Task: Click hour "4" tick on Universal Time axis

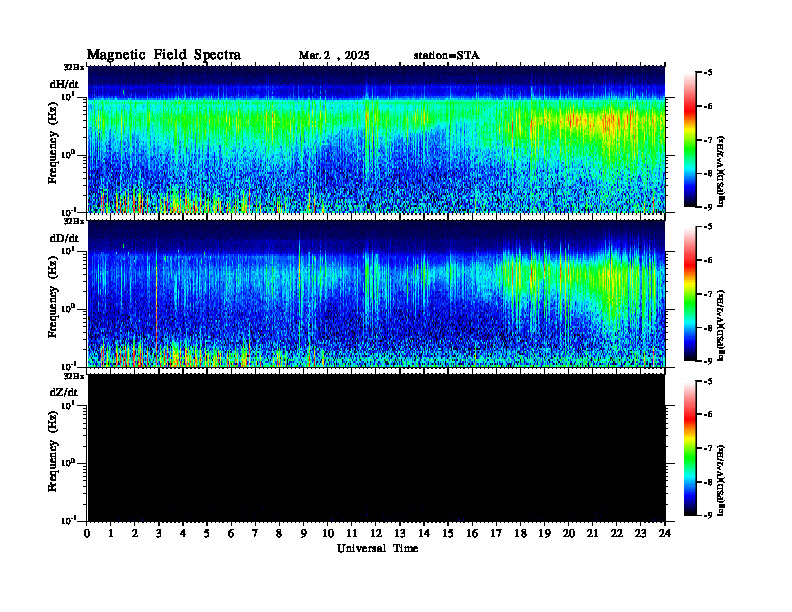Action: [x=183, y=534]
